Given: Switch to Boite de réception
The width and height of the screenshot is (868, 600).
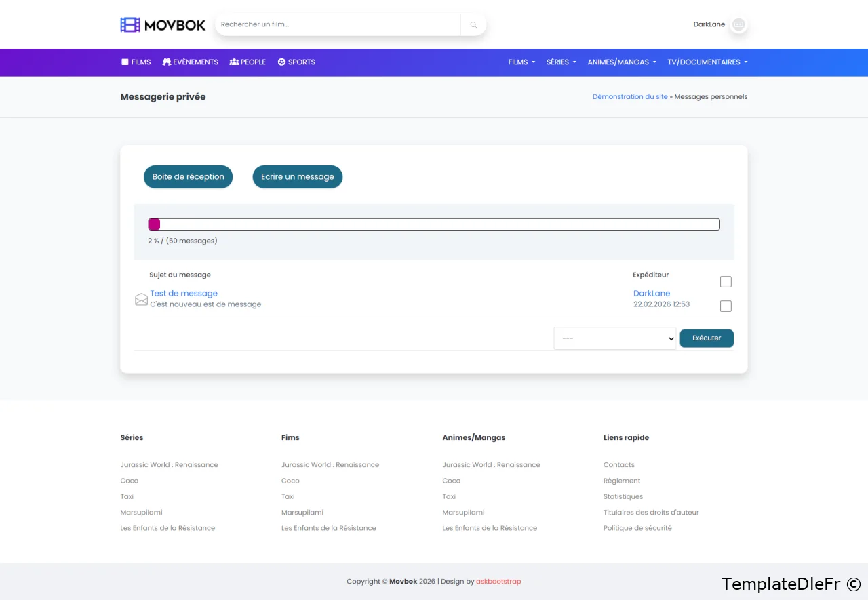Looking at the screenshot, I should pyautogui.click(x=188, y=177).
